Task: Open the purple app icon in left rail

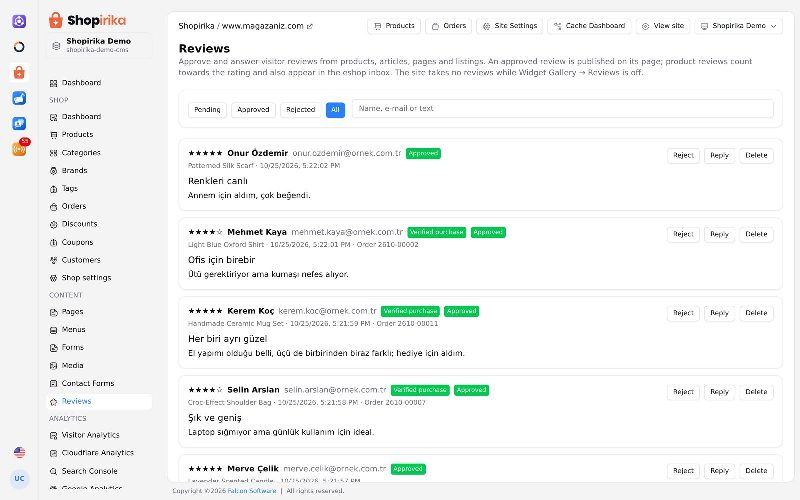Action: pyautogui.click(x=19, y=21)
